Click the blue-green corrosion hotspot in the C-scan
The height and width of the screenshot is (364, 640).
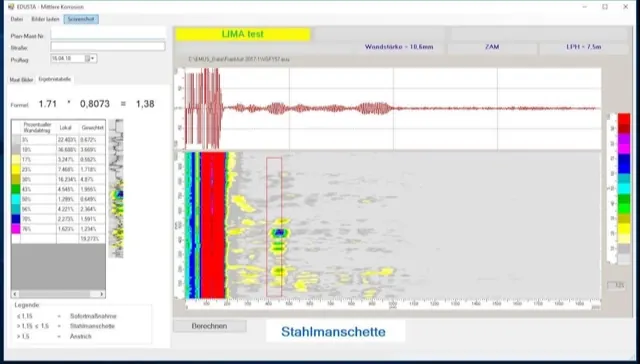(x=279, y=233)
